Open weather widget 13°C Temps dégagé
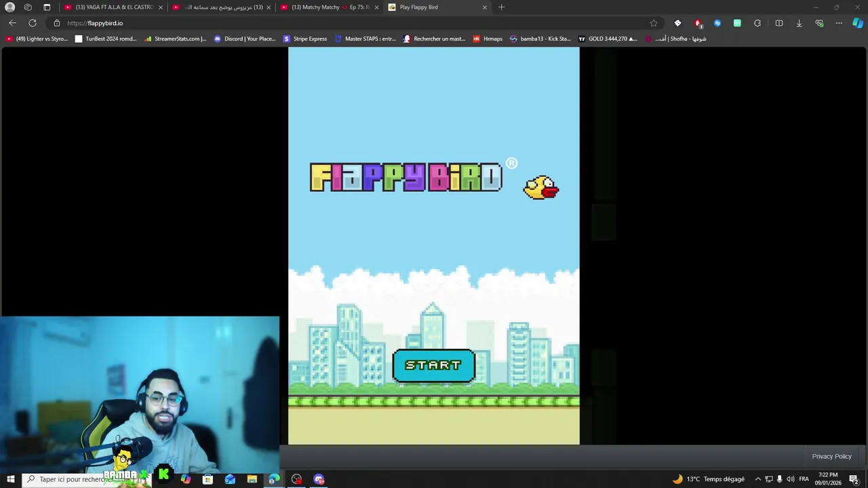Viewport: 868px width, 488px height. click(x=708, y=479)
